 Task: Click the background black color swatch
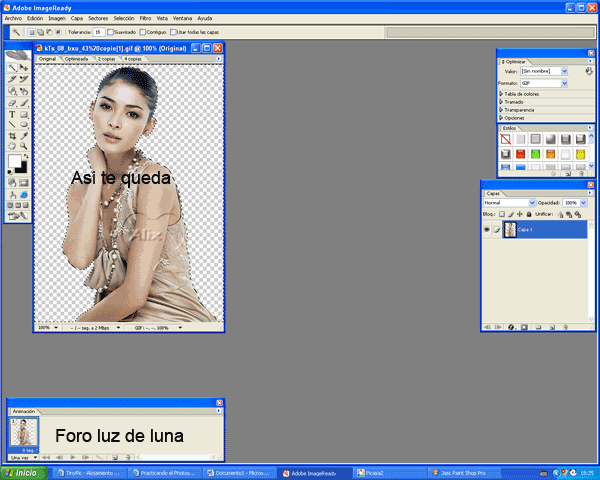[23, 169]
